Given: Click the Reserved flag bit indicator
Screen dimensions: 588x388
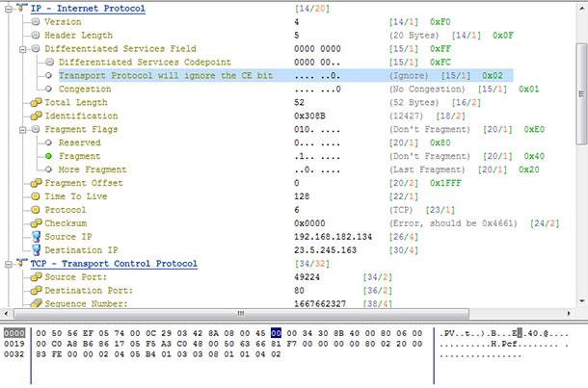Looking at the screenshot, I should click(48, 142).
